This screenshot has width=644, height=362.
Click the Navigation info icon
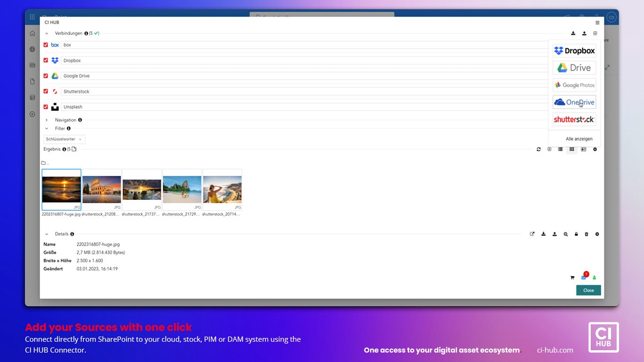[80, 120]
